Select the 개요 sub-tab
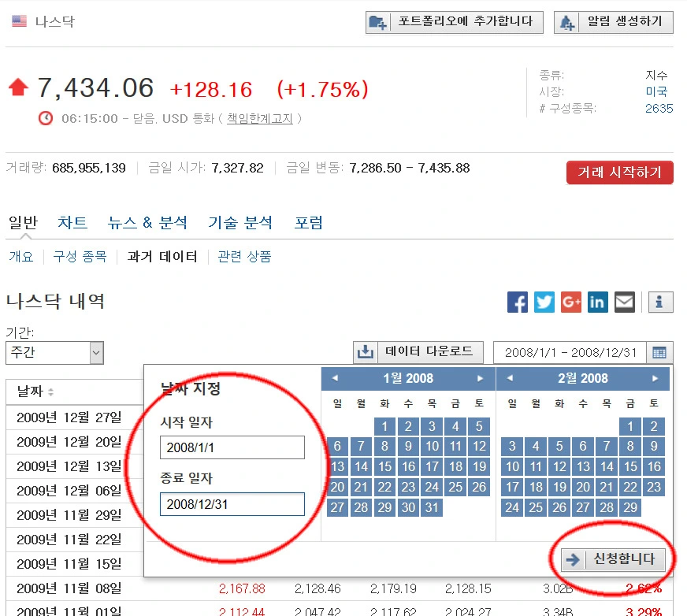The width and height of the screenshot is (687, 616). [x=21, y=256]
